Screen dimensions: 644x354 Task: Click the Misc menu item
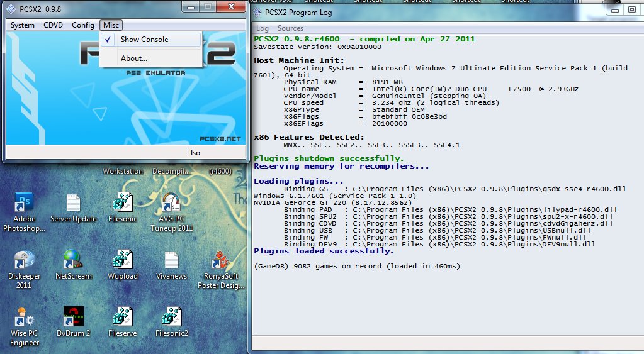coord(111,25)
